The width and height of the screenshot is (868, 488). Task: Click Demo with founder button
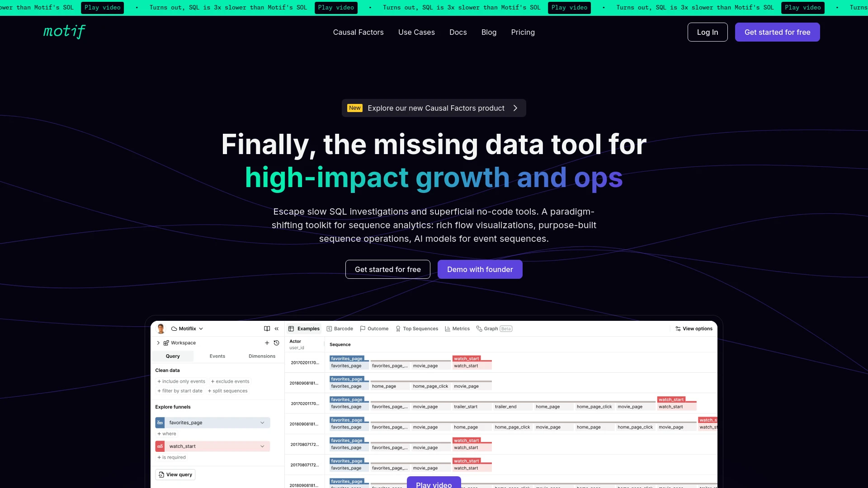tap(480, 269)
